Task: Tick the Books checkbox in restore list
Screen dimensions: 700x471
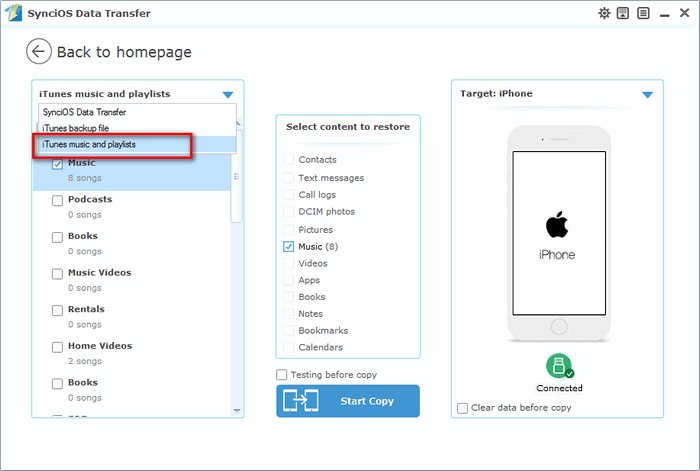Action: point(288,297)
